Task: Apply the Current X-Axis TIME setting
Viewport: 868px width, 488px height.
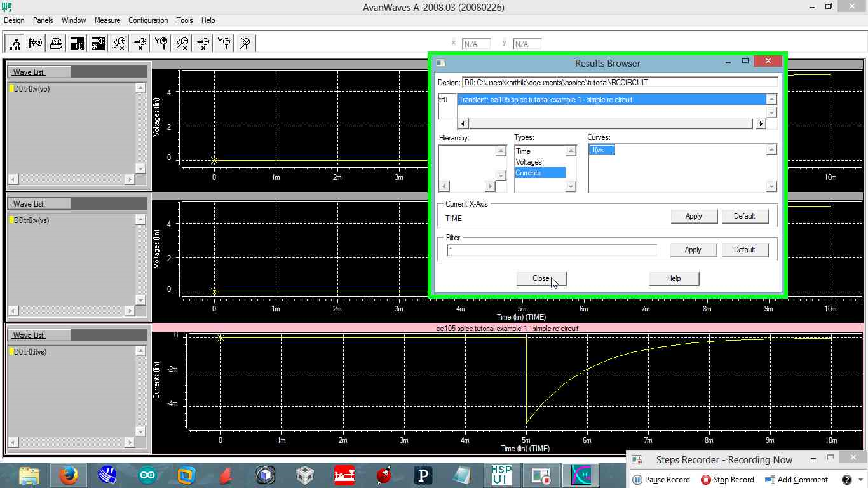Action: point(693,216)
